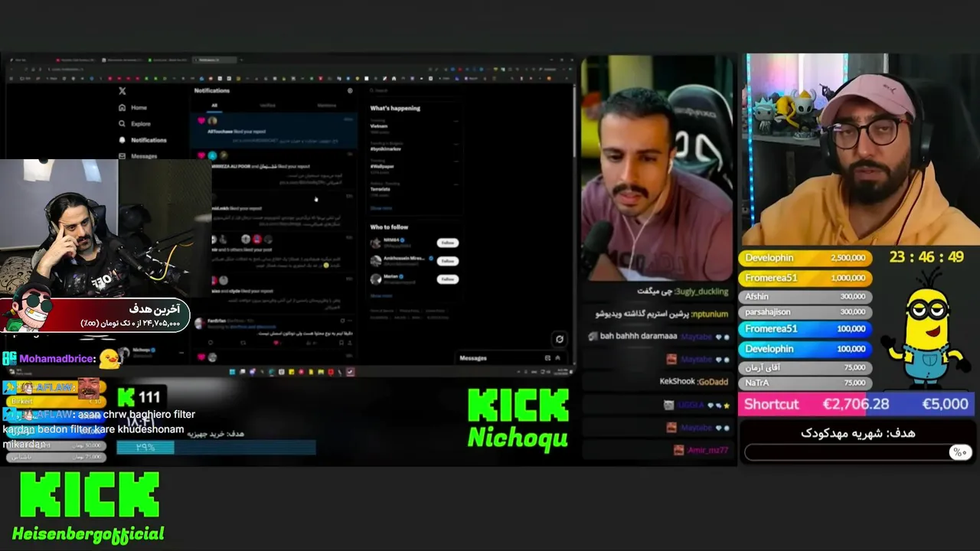Open Explore in the X sidebar
Image resolution: width=980 pixels, height=551 pixels.
click(x=134, y=124)
